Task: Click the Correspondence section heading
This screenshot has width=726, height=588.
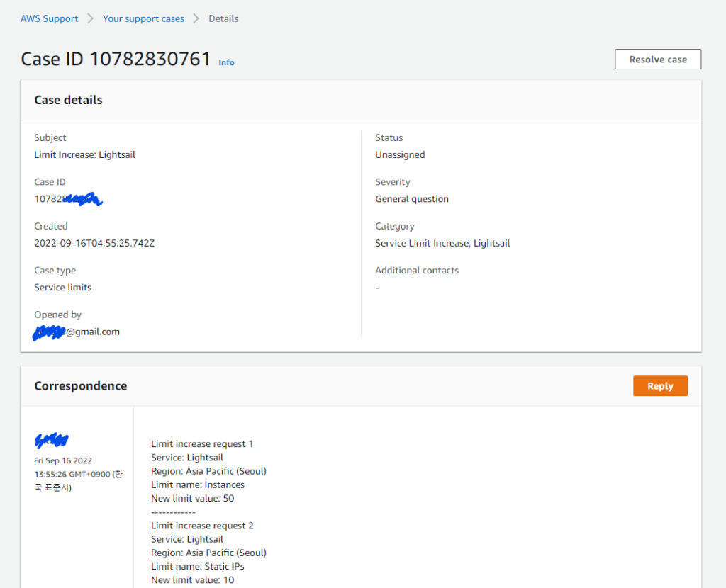Action: pos(81,386)
